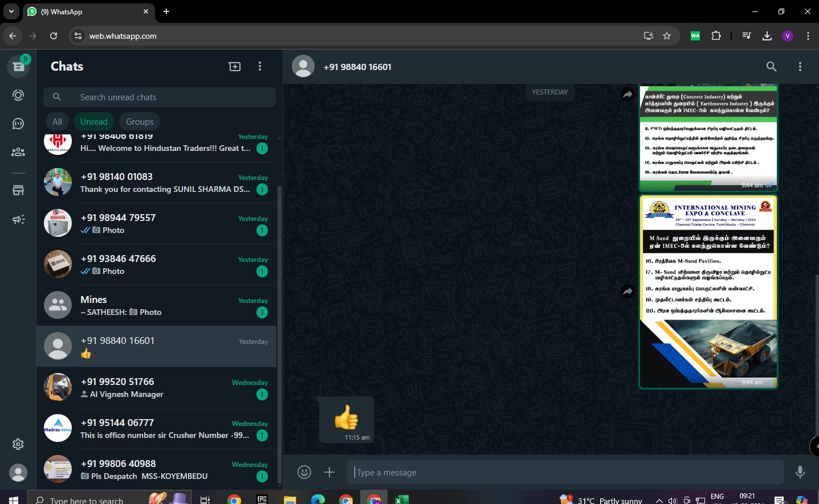Open the Channels icon in sidebar
The width and height of the screenshot is (819, 504).
pyautogui.click(x=18, y=124)
